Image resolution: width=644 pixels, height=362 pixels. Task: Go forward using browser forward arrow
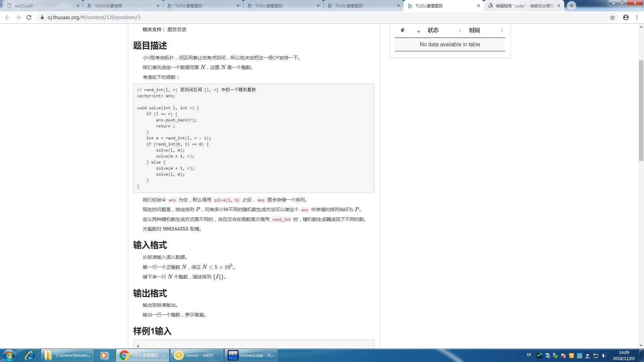click(x=18, y=17)
